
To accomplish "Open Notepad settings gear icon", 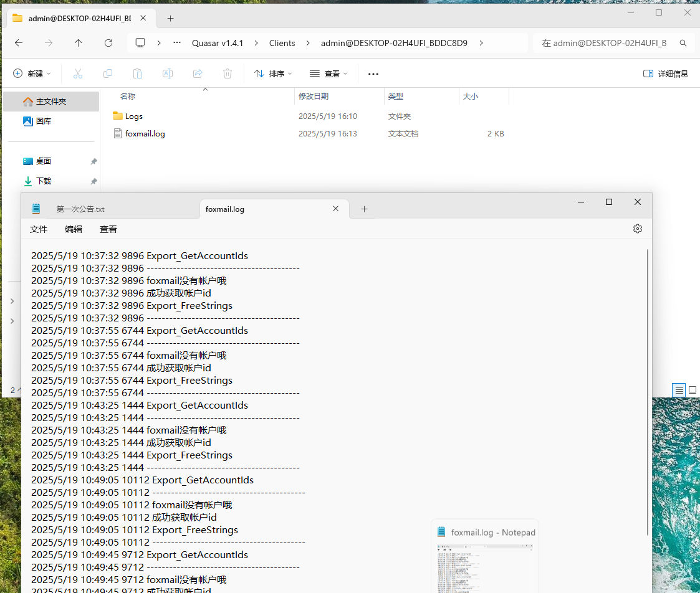I will [637, 229].
